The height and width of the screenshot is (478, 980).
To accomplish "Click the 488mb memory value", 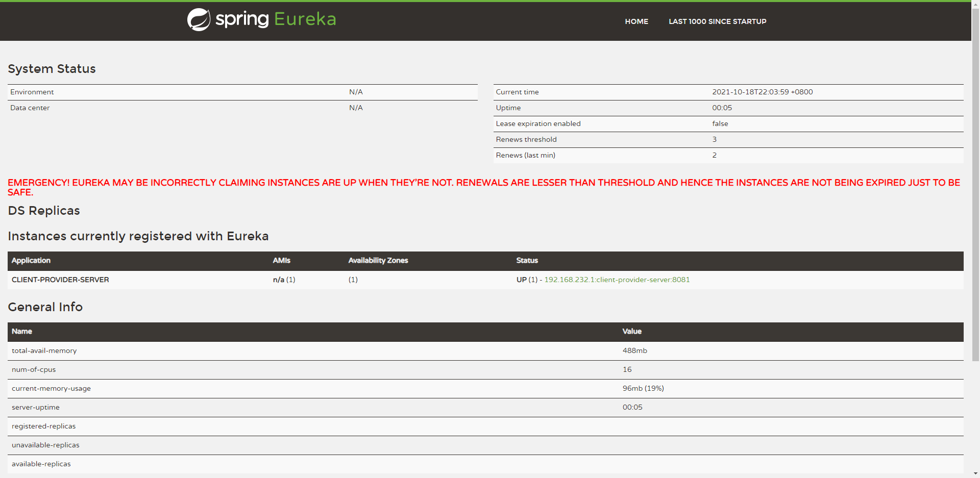I will 634,350.
